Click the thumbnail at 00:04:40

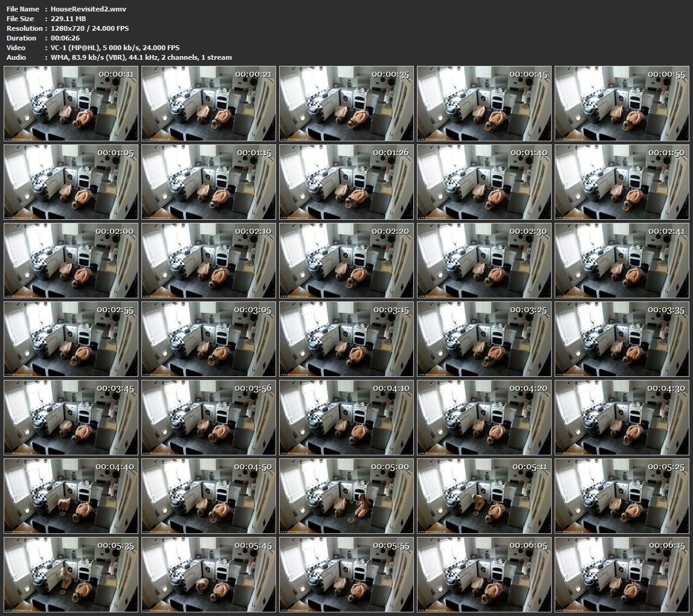(x=71, y=496)
